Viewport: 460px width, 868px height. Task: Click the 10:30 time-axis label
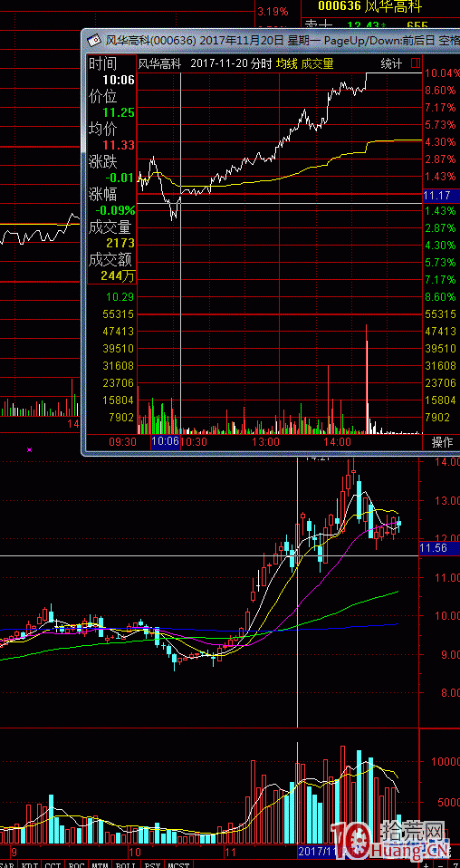[195, 442]
